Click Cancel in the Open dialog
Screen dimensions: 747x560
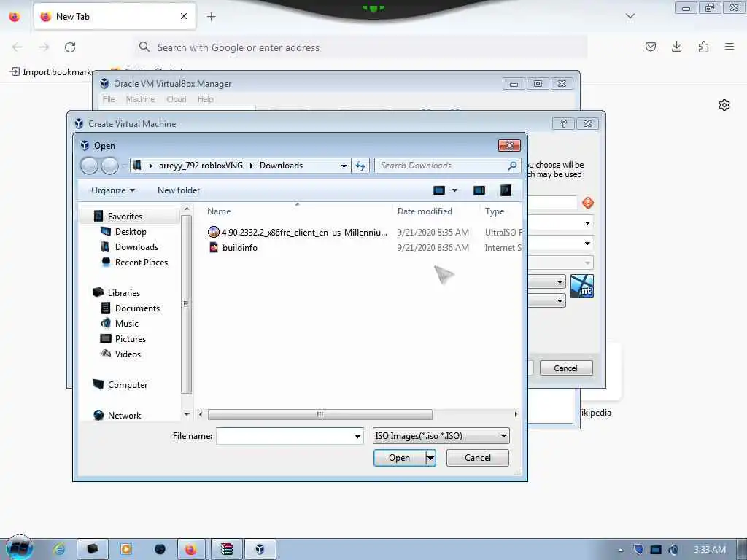(x=477, y=458)
